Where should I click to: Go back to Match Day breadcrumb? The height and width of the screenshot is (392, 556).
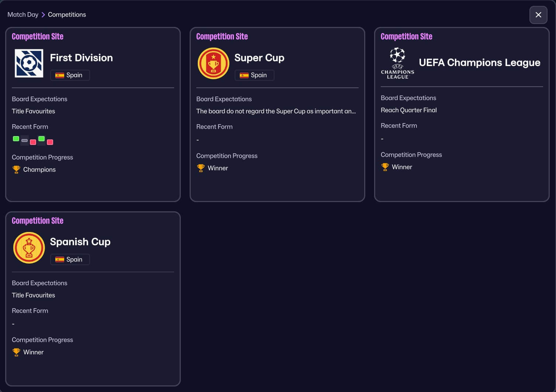click(23, 14)
